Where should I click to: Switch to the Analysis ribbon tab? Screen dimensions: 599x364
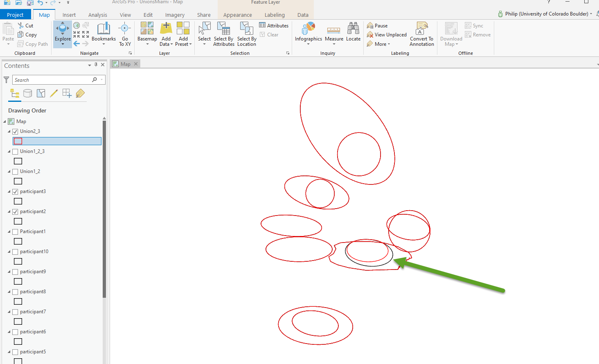pos(98,15)
